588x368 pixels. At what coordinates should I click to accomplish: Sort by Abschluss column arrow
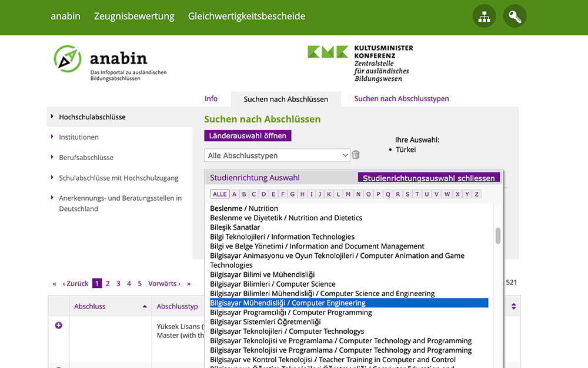tap(145, 307)
